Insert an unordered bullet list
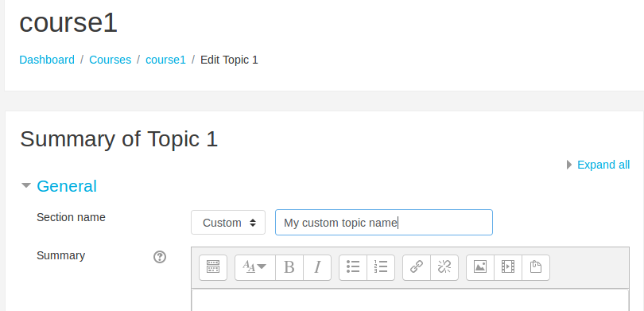Screen dimensions: 644x311 click(x=353, y=267)
